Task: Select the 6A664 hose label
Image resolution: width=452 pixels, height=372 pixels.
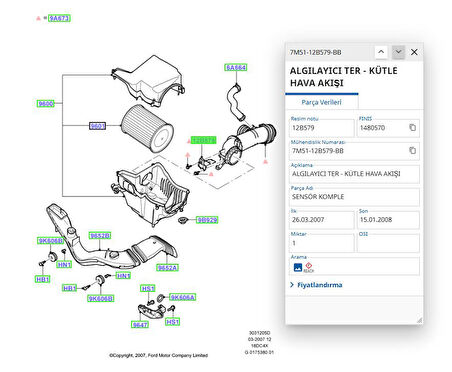Action: click(x=236, y=68)
